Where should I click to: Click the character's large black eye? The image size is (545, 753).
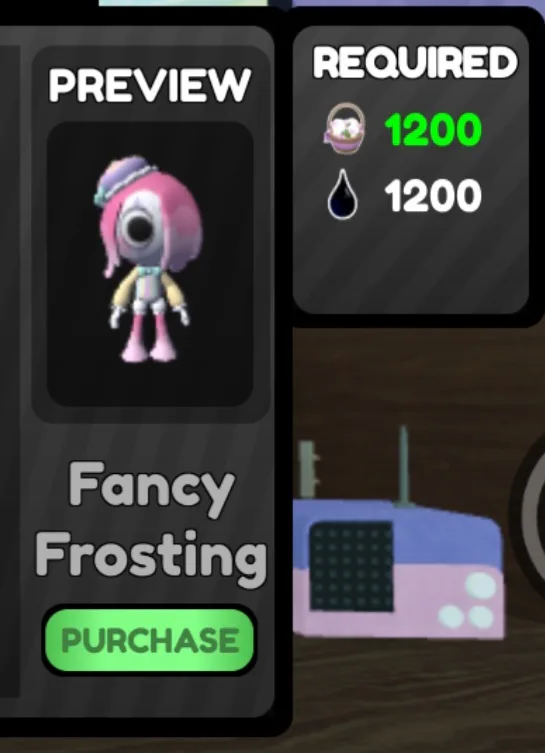[x=138, y=228]
